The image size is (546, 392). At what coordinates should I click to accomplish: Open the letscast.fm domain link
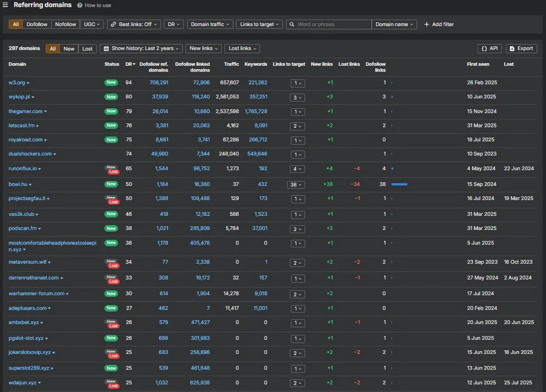point(21,126)
